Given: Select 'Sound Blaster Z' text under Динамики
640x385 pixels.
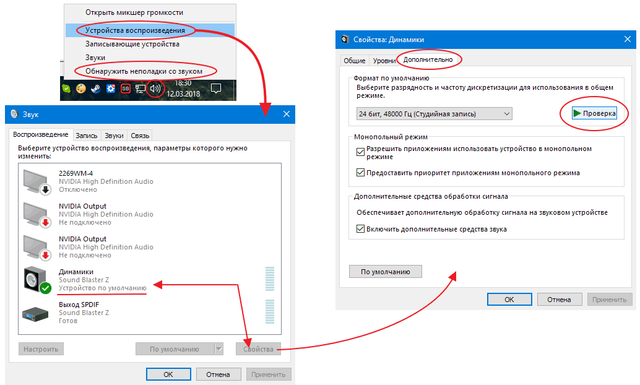Looking at the screenshot, I should pos(84,280).
